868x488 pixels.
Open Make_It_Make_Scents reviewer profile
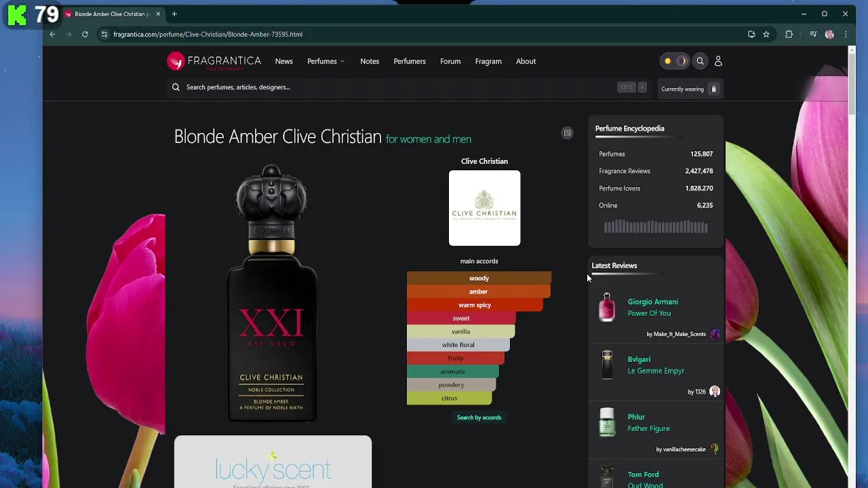tap(683, 334)
